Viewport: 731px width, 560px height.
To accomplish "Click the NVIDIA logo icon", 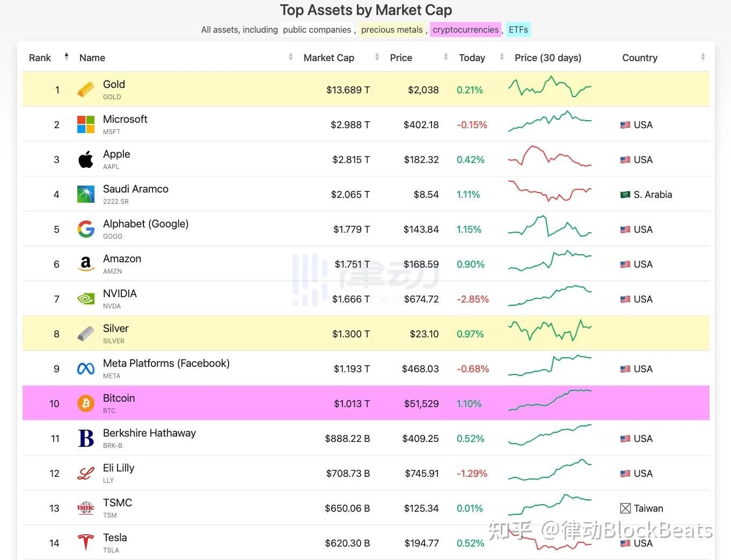I will tap(85, 299).
